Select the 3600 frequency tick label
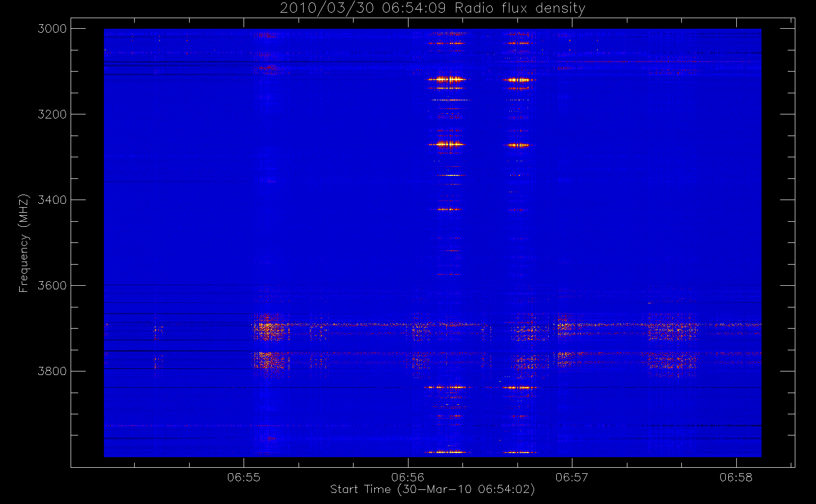 click(x=52, y=286)
